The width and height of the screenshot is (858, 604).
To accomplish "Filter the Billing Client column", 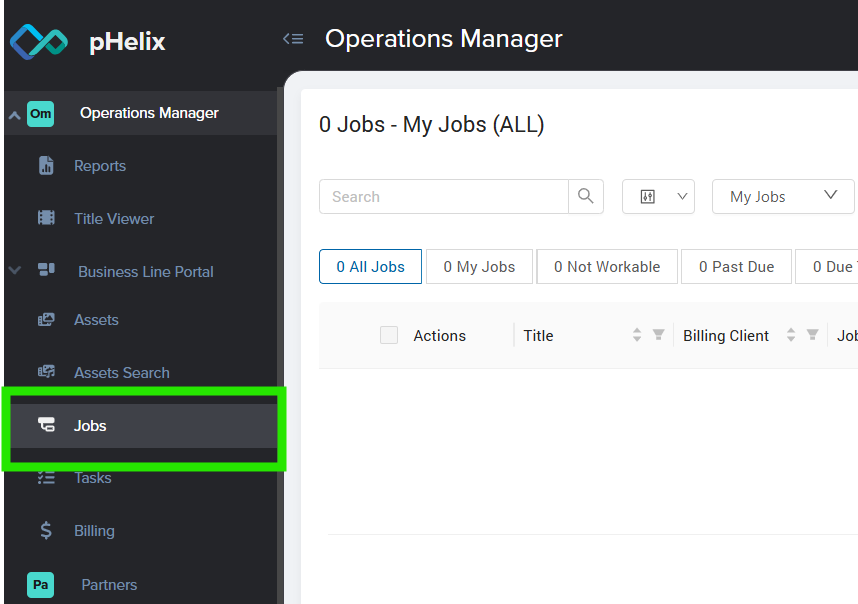I will pyautogui.click(x=813, y=335).
